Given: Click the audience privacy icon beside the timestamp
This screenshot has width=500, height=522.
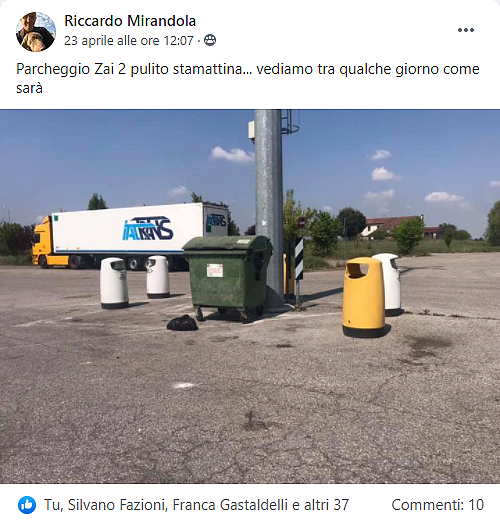Looking at the screenshot, I should pos(210,40).
